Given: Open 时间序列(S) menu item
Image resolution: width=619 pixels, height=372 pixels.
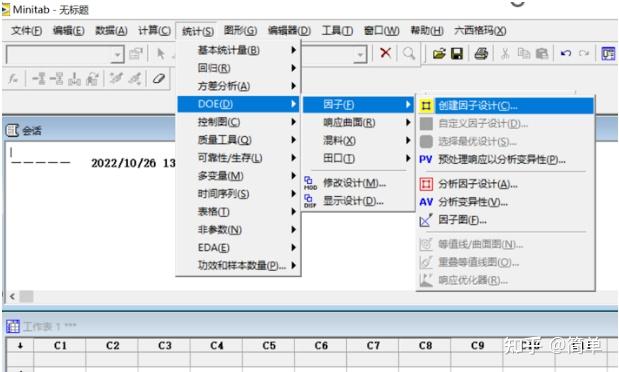Looking at the screenshot, I should 238,194.
